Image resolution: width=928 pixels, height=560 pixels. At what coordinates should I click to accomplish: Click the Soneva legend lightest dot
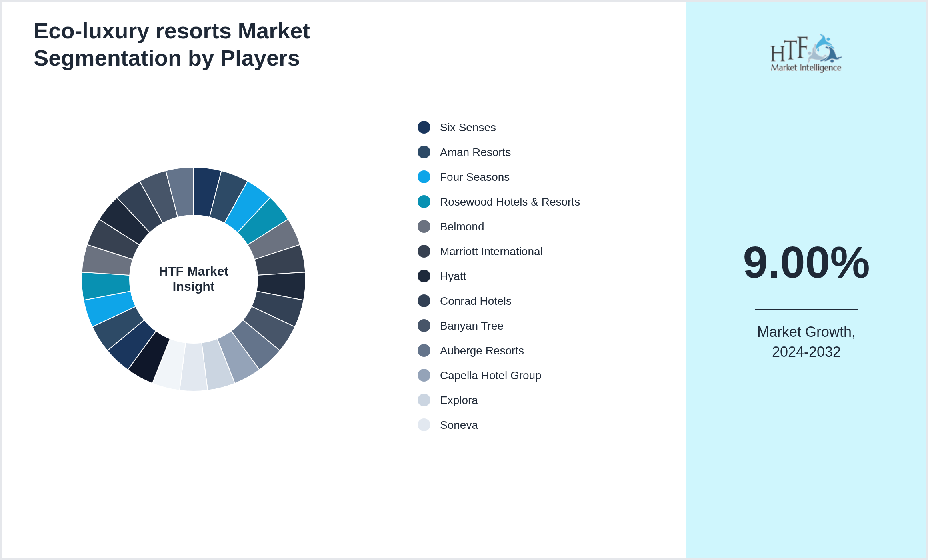(424, 425)
